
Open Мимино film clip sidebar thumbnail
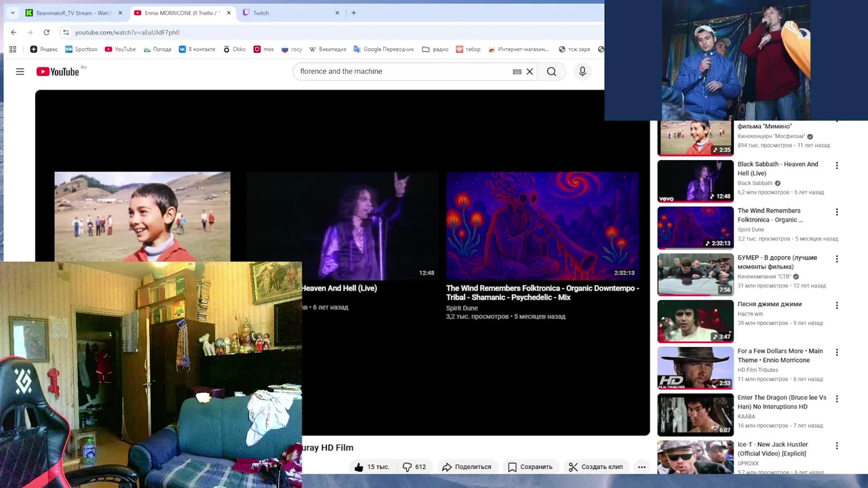[x=696, y=138]
